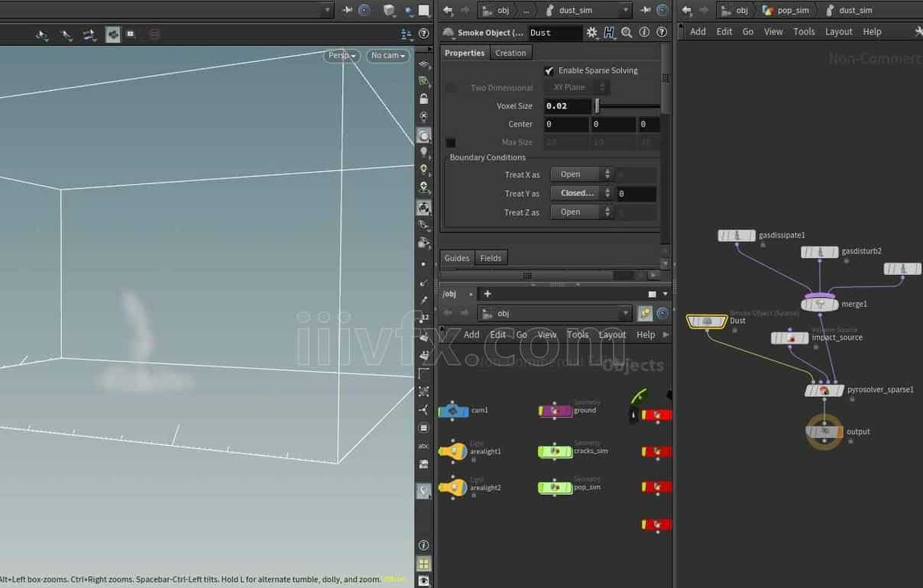Open the dust_sim path dropdown in parameter pane
The image size is (923, 588).
click(626, 10)
